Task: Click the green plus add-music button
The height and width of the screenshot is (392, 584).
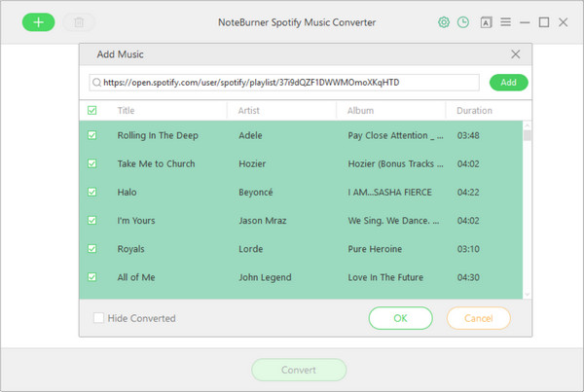Action: tap(38, 22)
